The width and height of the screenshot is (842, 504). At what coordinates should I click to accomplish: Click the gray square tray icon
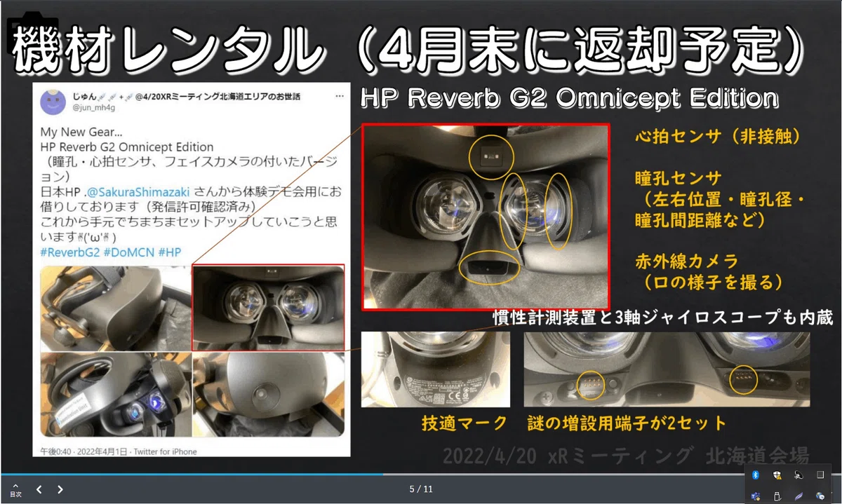(x=820, y=475)
